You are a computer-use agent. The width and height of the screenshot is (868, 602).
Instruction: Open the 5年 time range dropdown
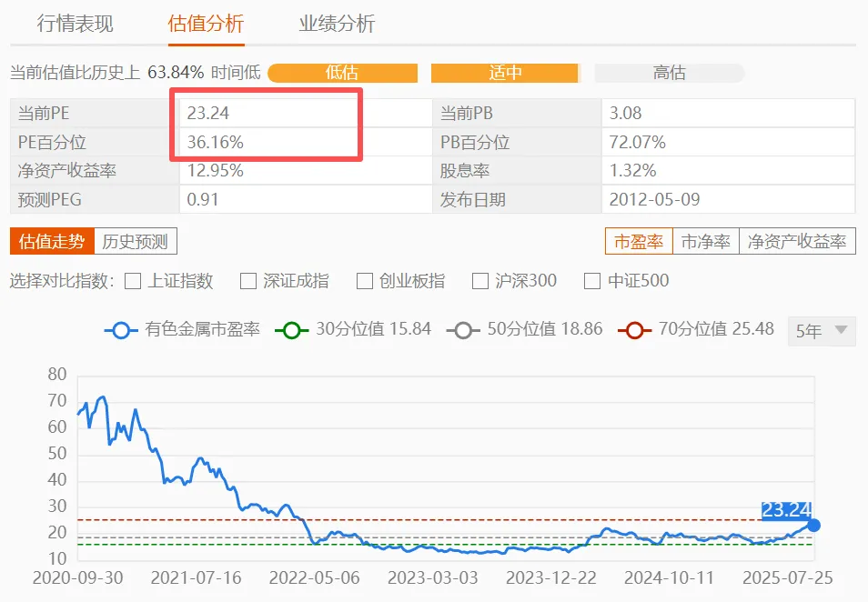(821, 331)
